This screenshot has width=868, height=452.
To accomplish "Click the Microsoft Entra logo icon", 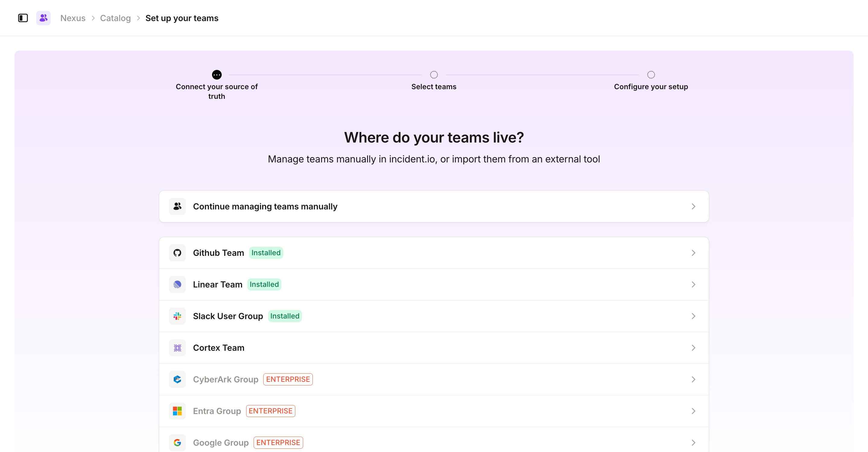I will [177, 411].
